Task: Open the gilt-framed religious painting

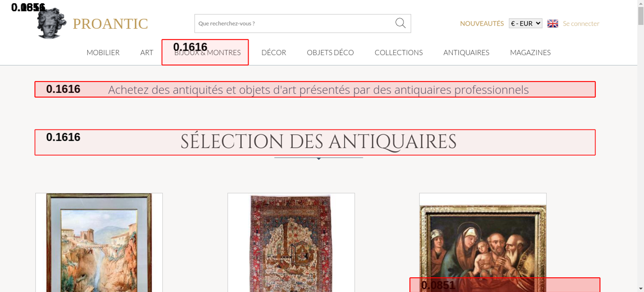Action: pos(482,241)
